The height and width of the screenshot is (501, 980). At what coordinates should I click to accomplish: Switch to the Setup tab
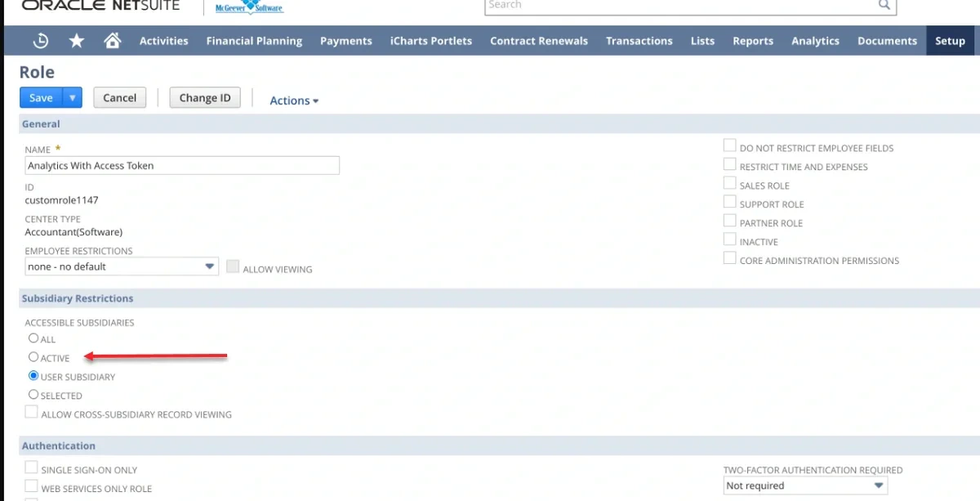[950, 39]
